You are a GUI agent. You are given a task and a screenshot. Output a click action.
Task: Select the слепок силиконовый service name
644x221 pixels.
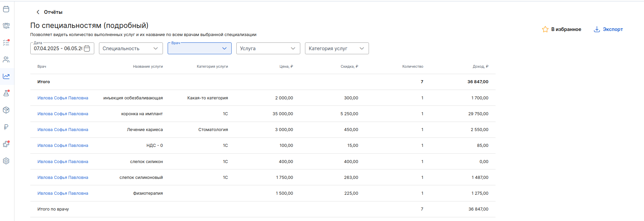tap(141, 178)
